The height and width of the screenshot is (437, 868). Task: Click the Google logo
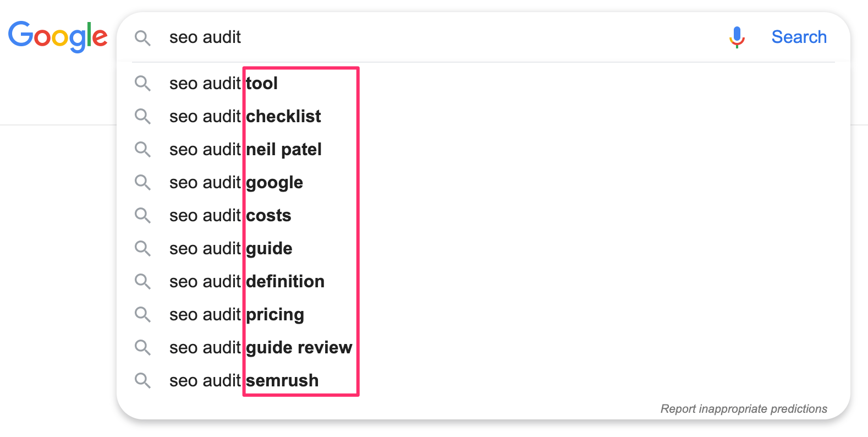pos(58,36)
